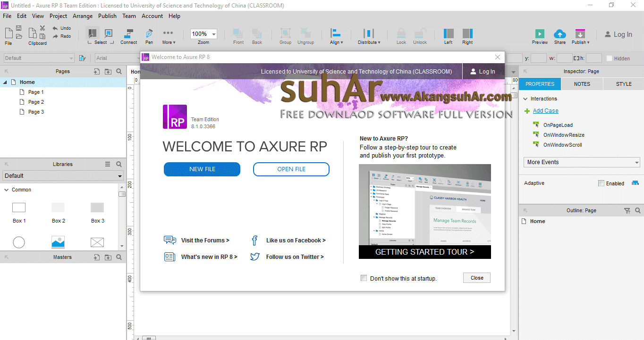
Task: Click the Align toolbar icon
Action: pos(336,33)
